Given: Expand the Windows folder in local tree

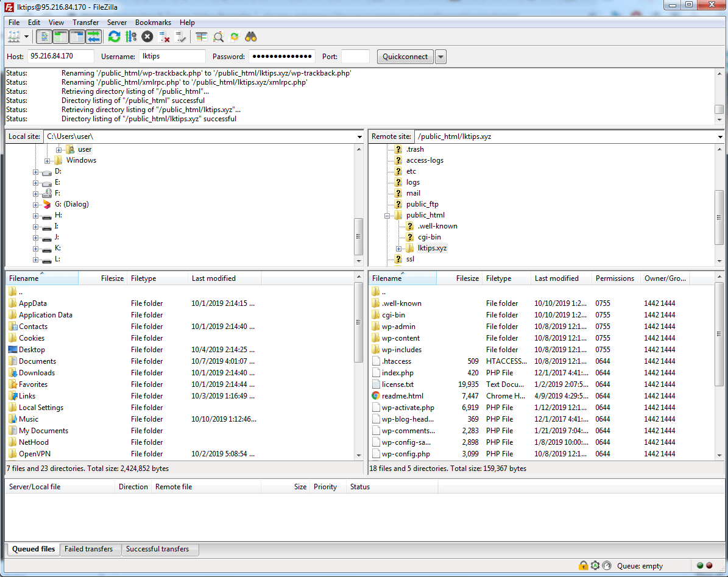Looking at the screenshot, I should pyautogui.click(x=48, y=161).
